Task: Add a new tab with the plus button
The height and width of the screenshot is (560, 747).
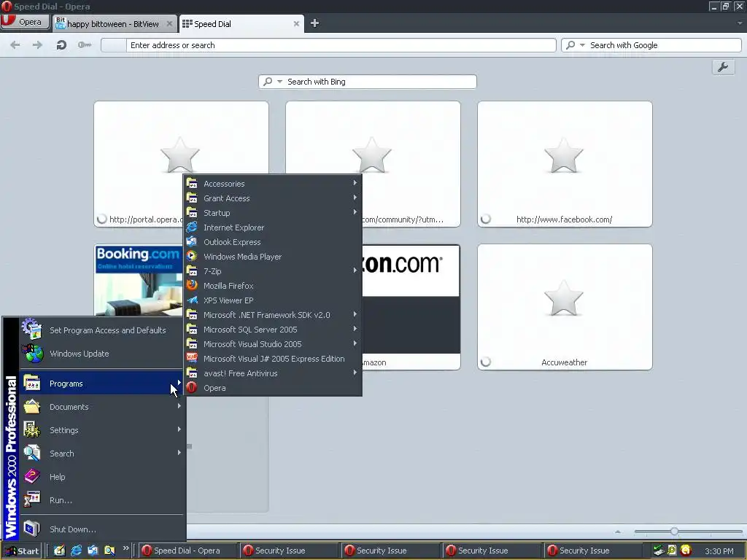Action: (x=314, y=23)
